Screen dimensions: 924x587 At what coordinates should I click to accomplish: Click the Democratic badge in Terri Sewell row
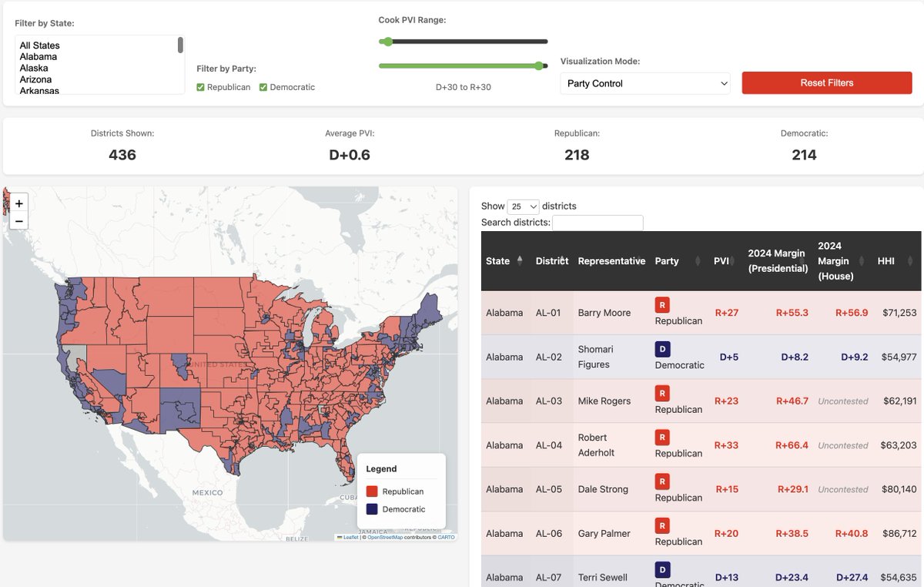[x=662, y=569]
